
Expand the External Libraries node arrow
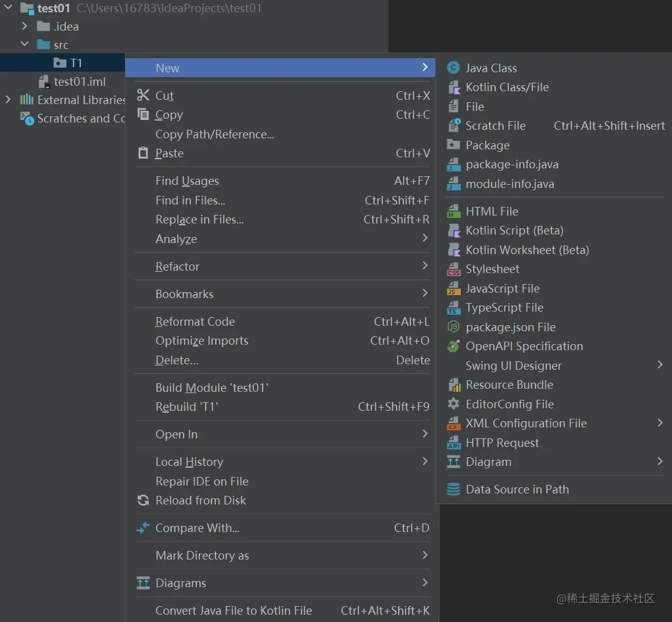pos(8,99)
